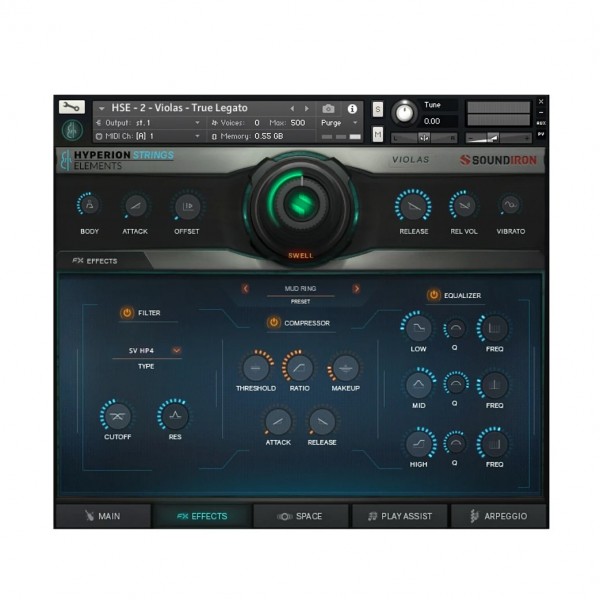Click the Body knob

tap(89, 205)
